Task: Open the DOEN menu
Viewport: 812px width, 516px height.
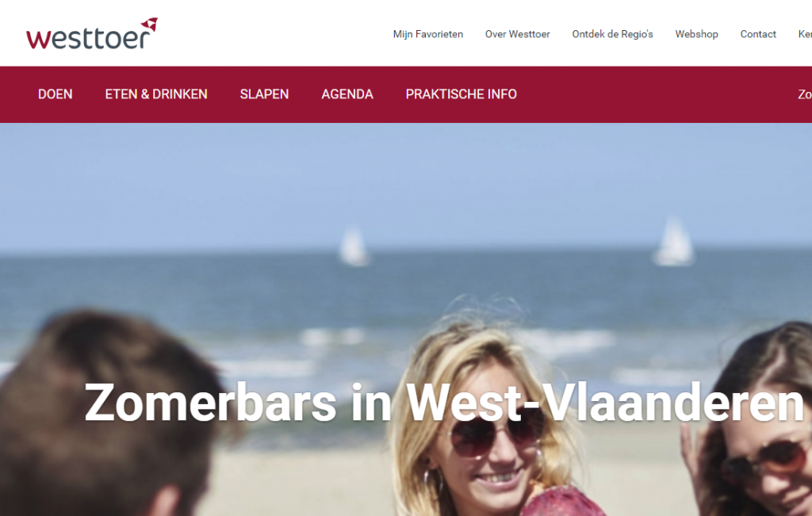Action: (x=56, y=94)
